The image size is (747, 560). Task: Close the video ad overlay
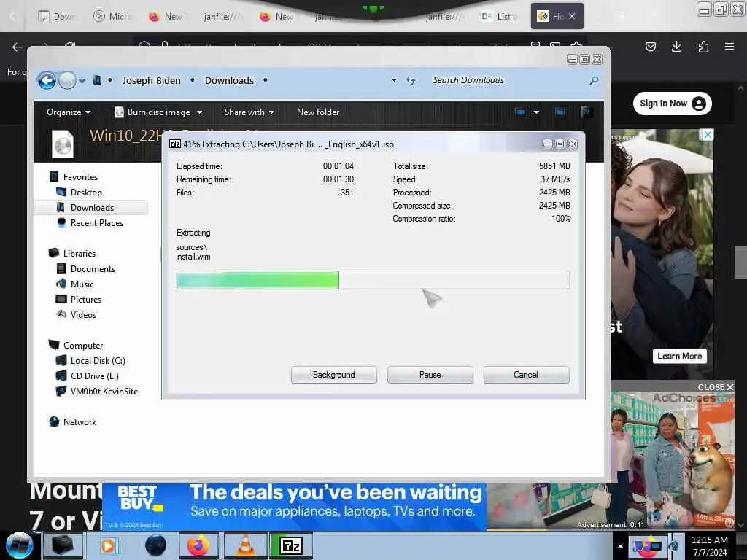(x=716, y=387)
